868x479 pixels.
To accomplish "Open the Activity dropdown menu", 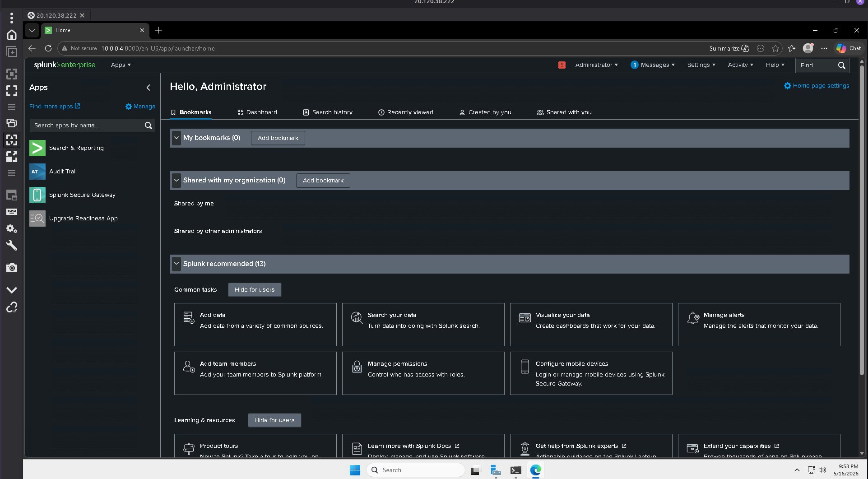I will [740, 65].
